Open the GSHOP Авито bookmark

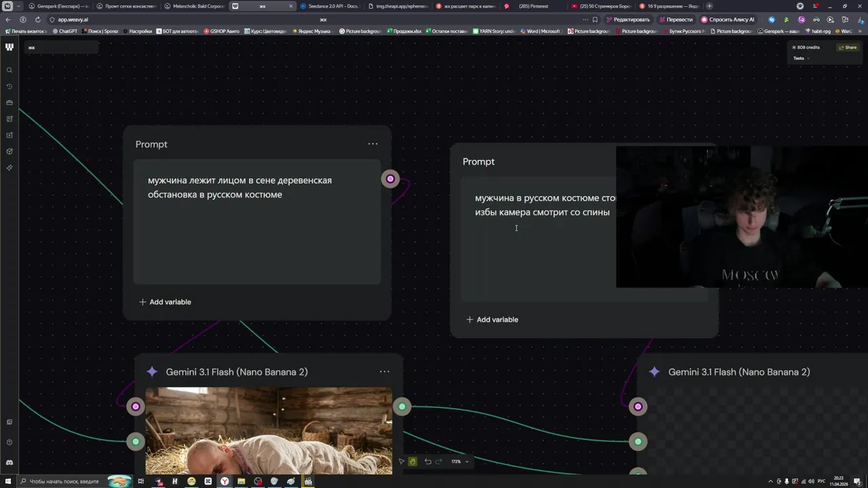coord(222,31)
